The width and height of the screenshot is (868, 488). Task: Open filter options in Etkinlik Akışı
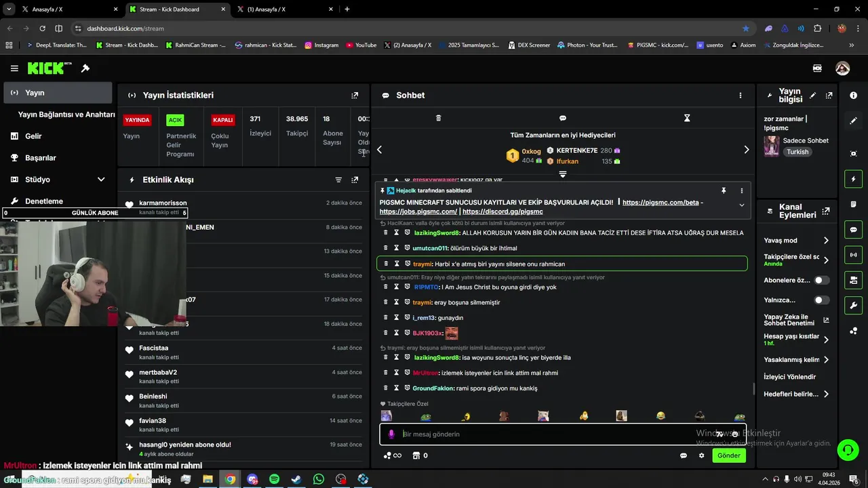(x=338, y=180)
